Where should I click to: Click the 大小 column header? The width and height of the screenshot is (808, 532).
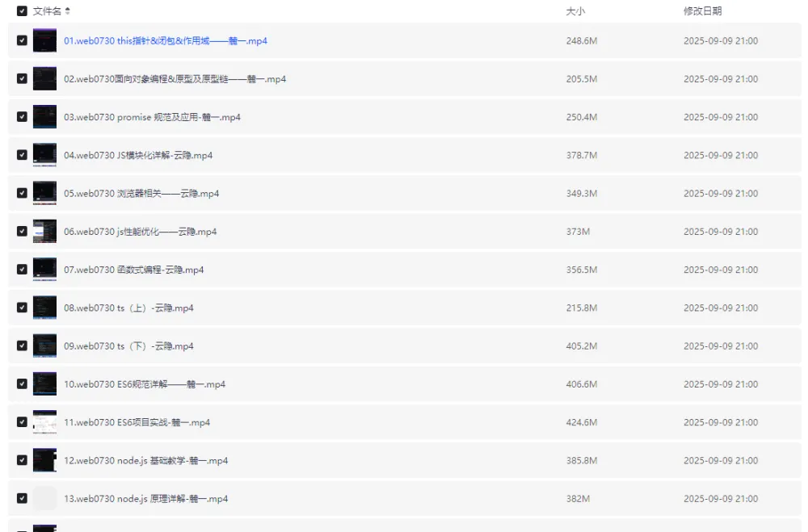pyautogui.click(x=574, y=12)
